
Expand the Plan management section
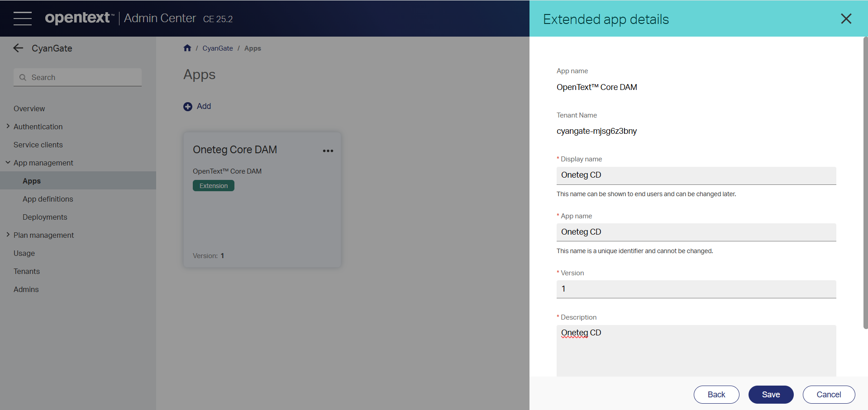pyautogui.click(x=8, y=235)
